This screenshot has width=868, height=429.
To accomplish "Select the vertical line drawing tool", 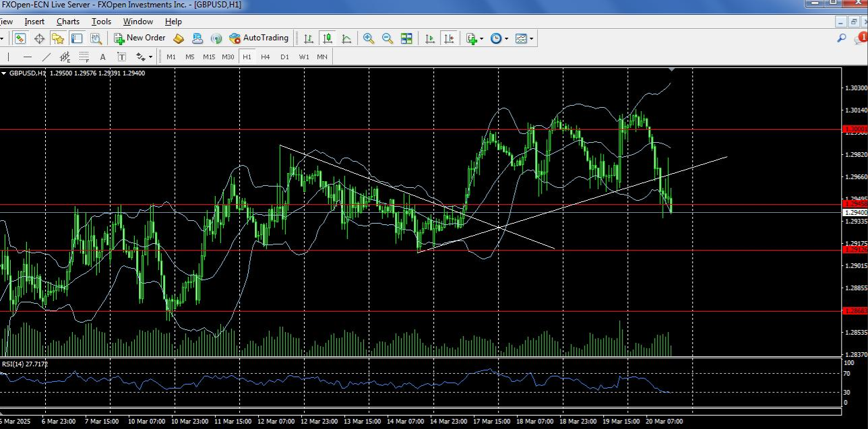I will click(8, 57).
